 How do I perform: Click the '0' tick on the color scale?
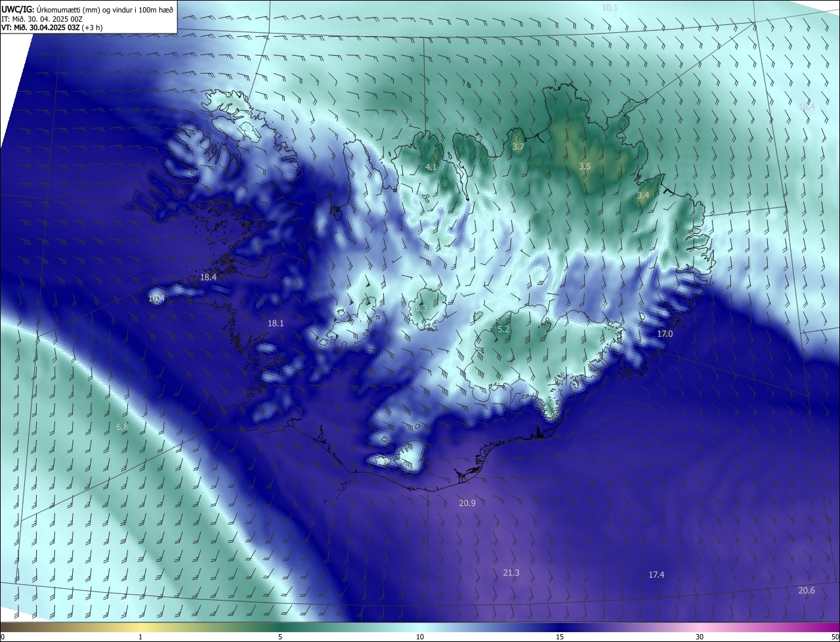click(x=3, y=637)
